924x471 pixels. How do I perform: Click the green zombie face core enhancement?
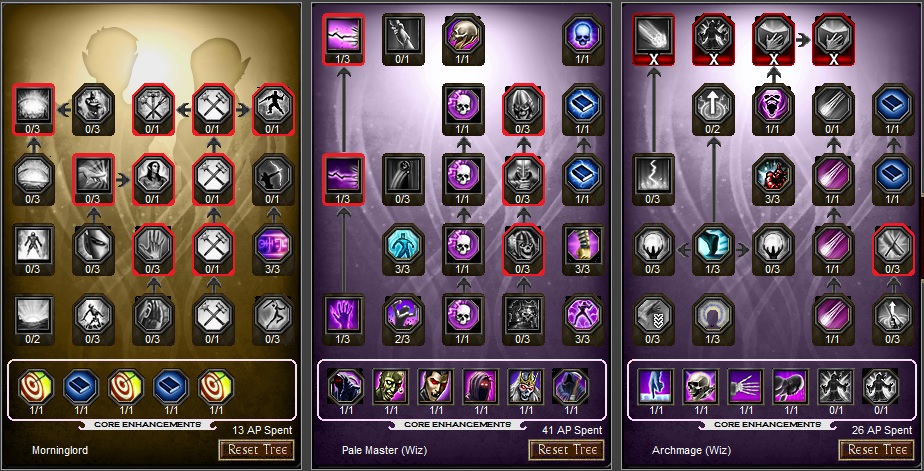pos(390,386)
